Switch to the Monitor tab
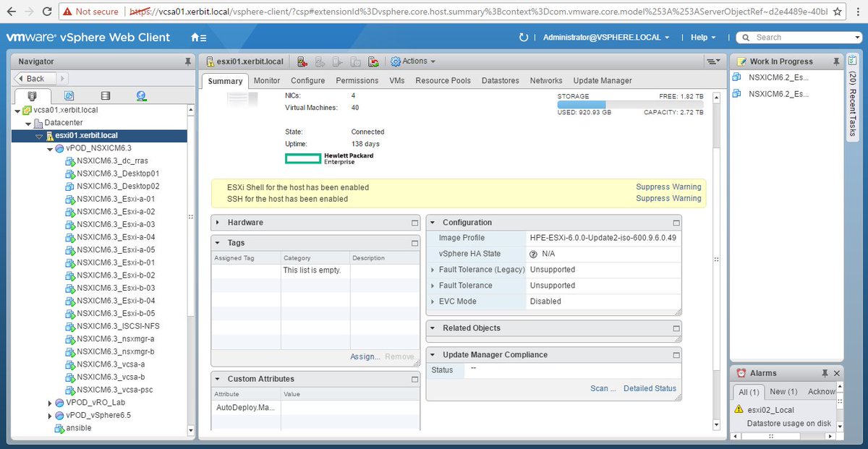Screen dimensions: 868x449 point(267,81)
